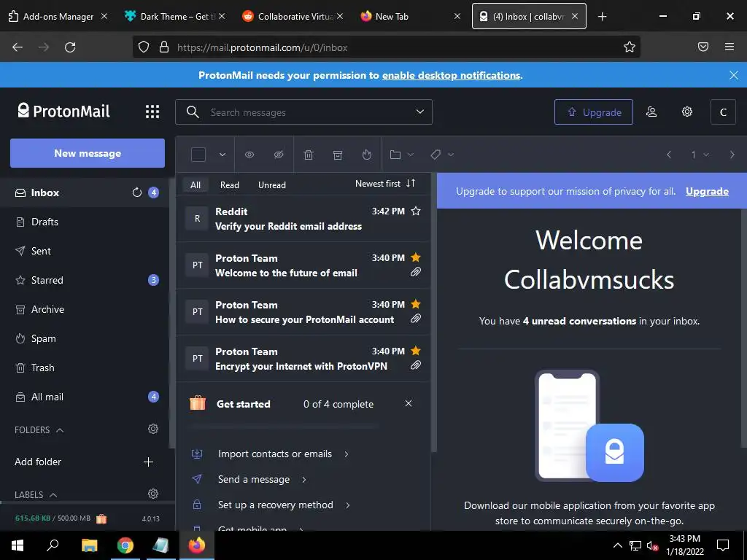Image resolution: width=747 pixels, height=560 pixels.
Task: Open the settings gear in top header
Action: [687, 112]
